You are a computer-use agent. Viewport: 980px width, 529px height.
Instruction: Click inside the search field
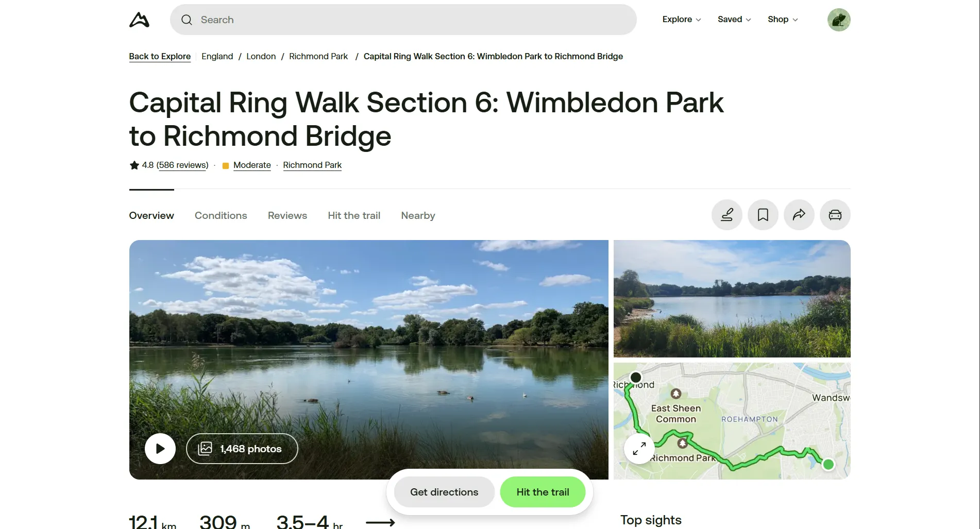coord(361,20)
